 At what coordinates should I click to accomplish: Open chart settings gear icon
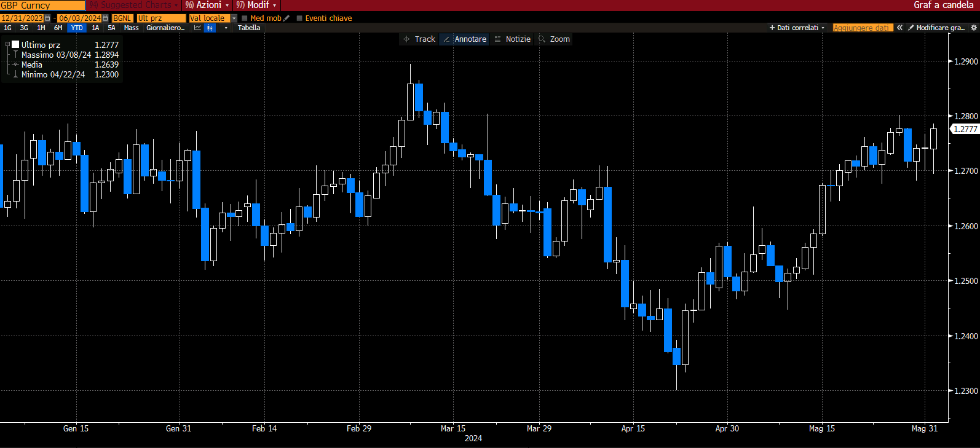(x=974, y=28)
